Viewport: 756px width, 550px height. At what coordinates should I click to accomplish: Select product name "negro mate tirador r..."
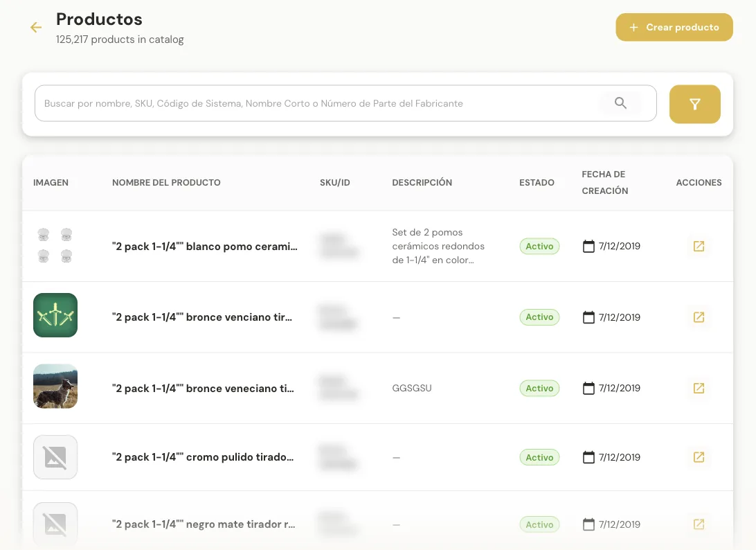click(x=204, y=524)
